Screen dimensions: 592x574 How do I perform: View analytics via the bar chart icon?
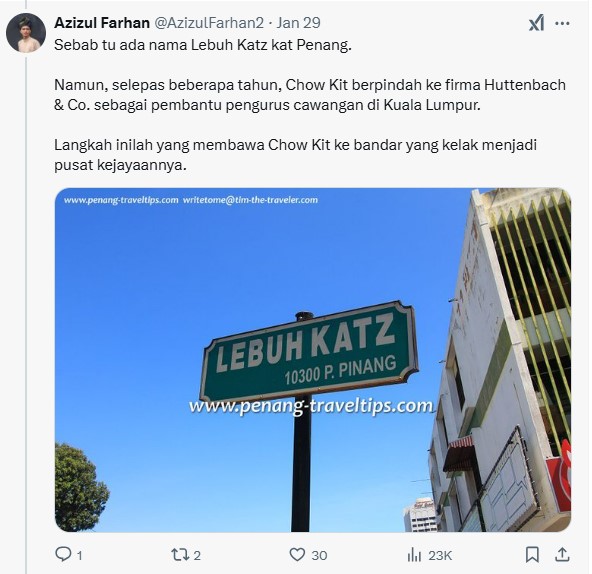[x=414, y=555]
